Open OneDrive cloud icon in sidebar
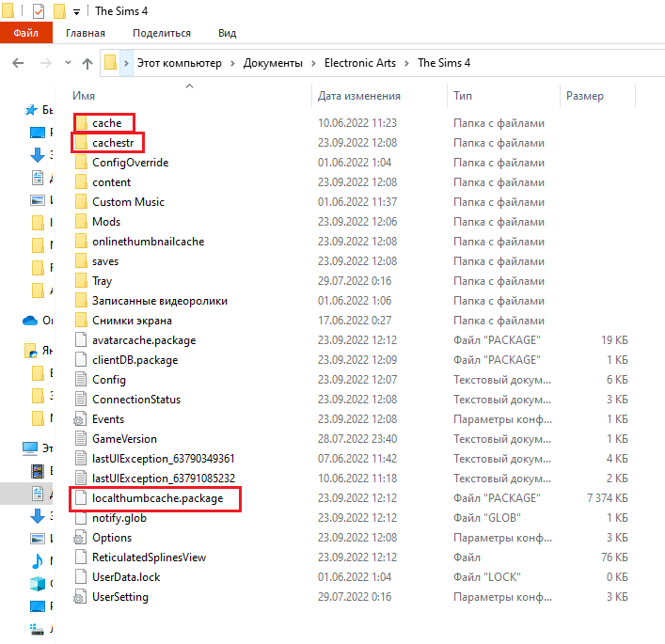The height and width of the screenshot is (644, 665). click(30, 321)
